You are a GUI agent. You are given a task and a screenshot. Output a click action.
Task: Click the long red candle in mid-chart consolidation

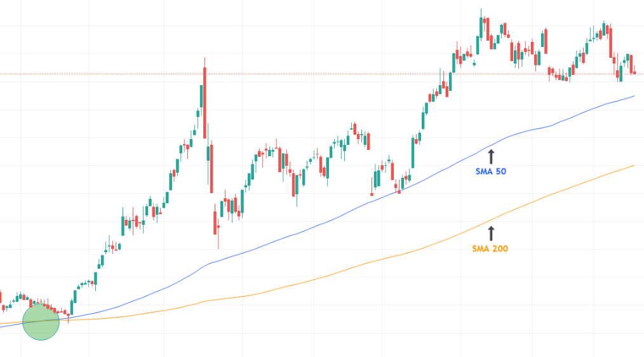pyautogui.click(x=294, y=184)
